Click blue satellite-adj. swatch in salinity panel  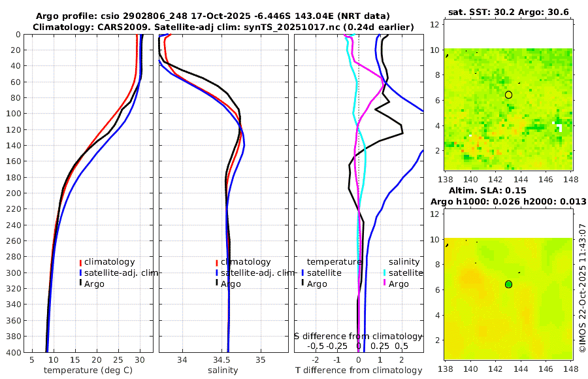(x=217, y=273)
